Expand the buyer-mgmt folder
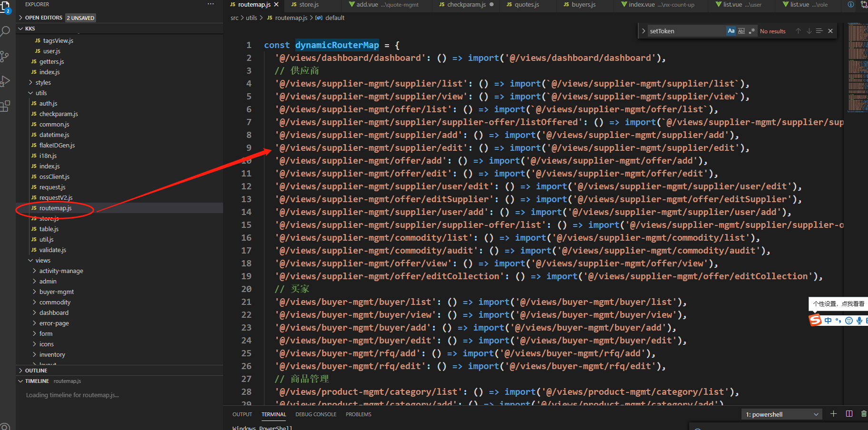Viewport: 868px width, 430px height. click(34, 292)
